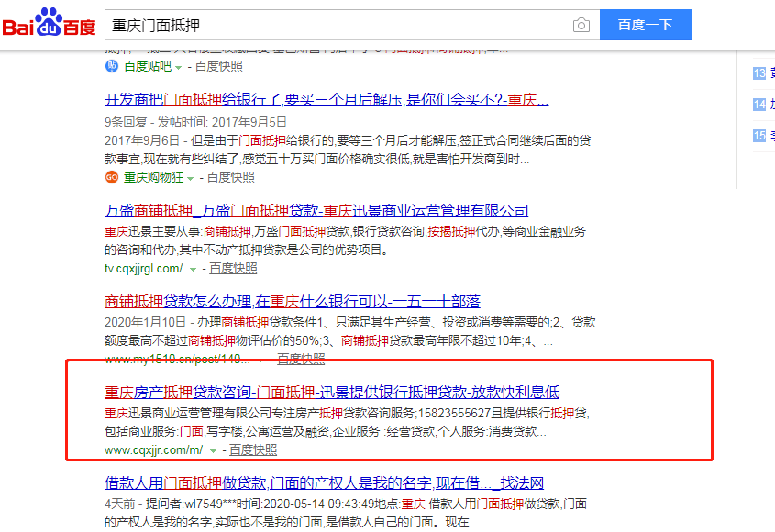Open 万盛商铺抵押 result title
The width and height of the screenshot is (775, 532).
[x=316, y=211]
